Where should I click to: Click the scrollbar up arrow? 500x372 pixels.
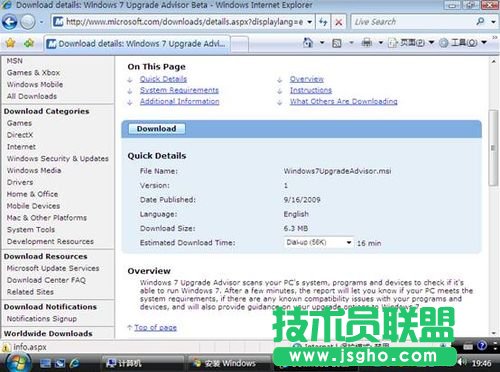tap(493, 61)
